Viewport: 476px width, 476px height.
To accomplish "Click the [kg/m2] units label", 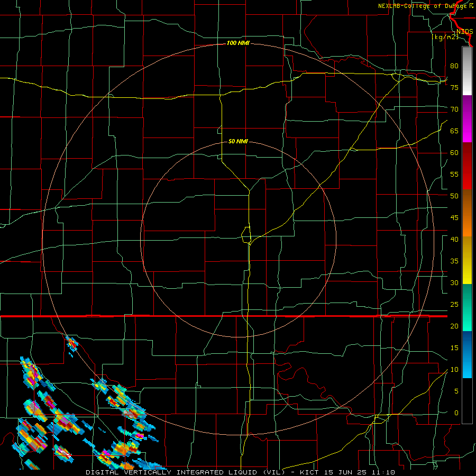I will (x=445, y=37).
